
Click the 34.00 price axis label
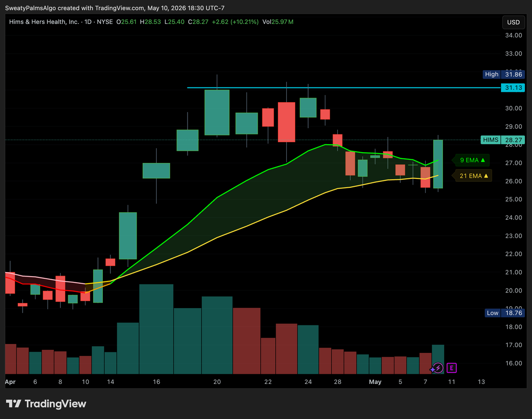(513, 36)
